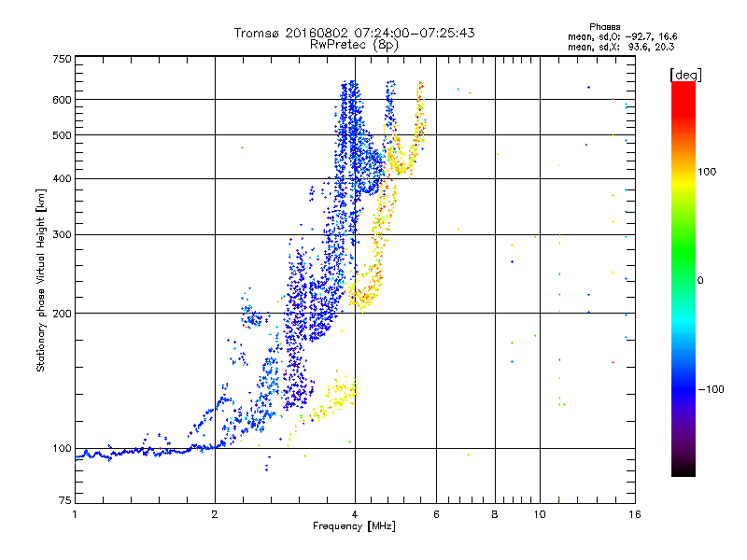Click the y-axis tick label '75'
The image size is (747, 560).
(x=65, y=500)
